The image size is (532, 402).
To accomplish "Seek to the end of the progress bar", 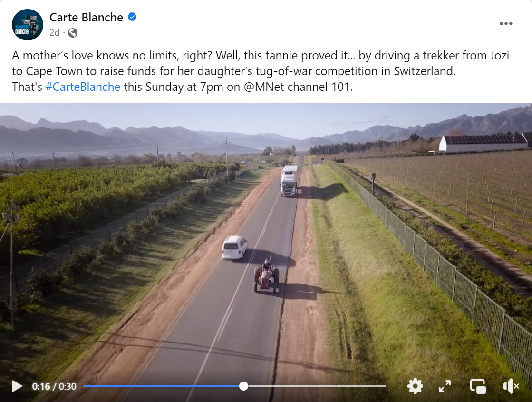I will (x=385, y=386).
